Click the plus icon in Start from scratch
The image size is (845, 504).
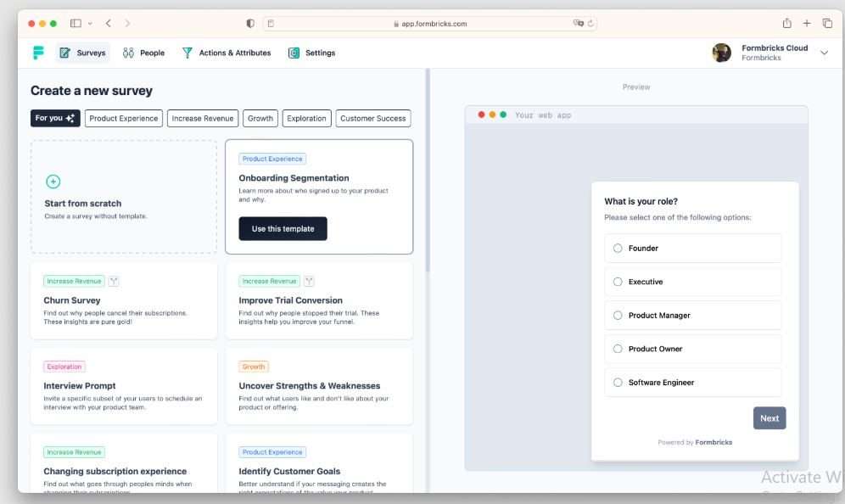[x=53, y=182]
